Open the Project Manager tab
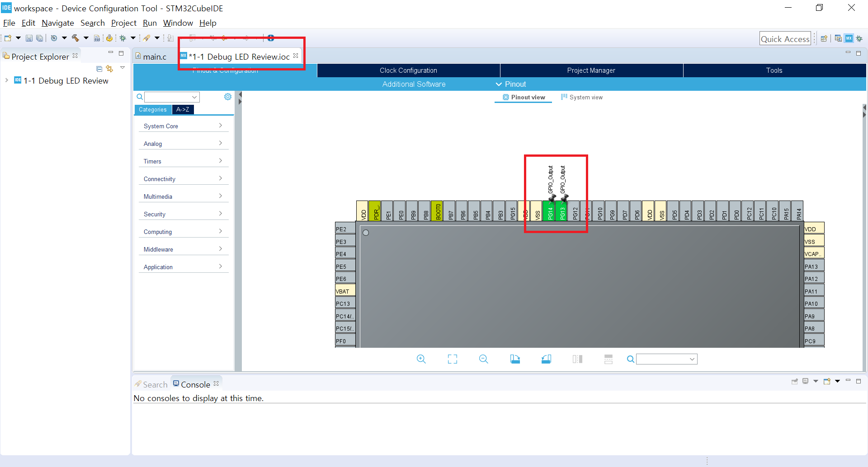The height and width of the screenshot is (467, 868). tap(591, 70)
